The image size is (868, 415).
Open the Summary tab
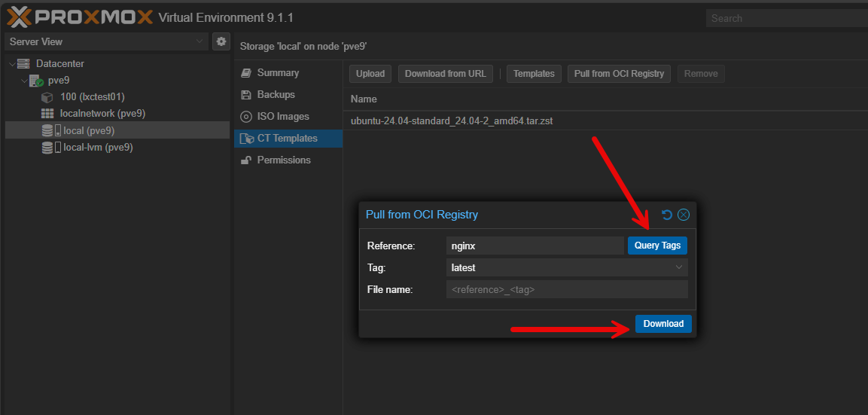278,73
